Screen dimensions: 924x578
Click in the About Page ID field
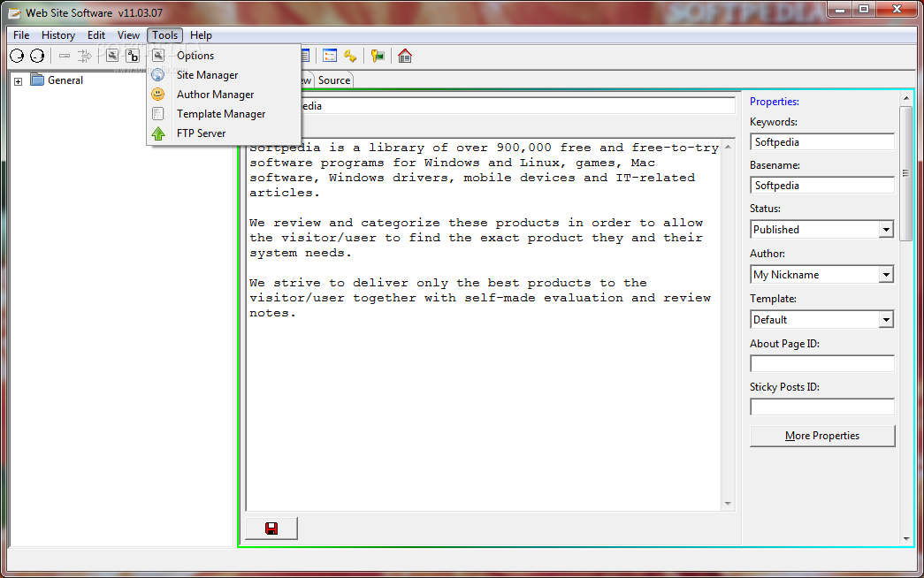point(822,363)
